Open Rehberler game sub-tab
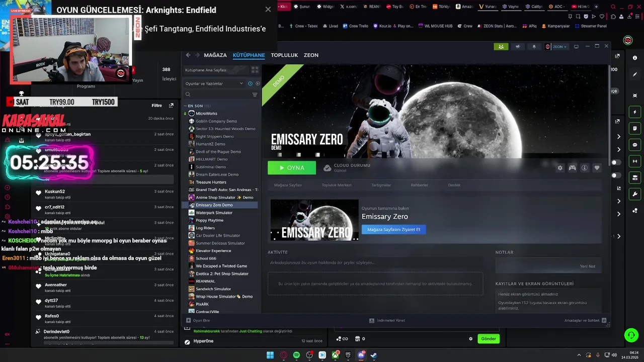 [420, 185]
